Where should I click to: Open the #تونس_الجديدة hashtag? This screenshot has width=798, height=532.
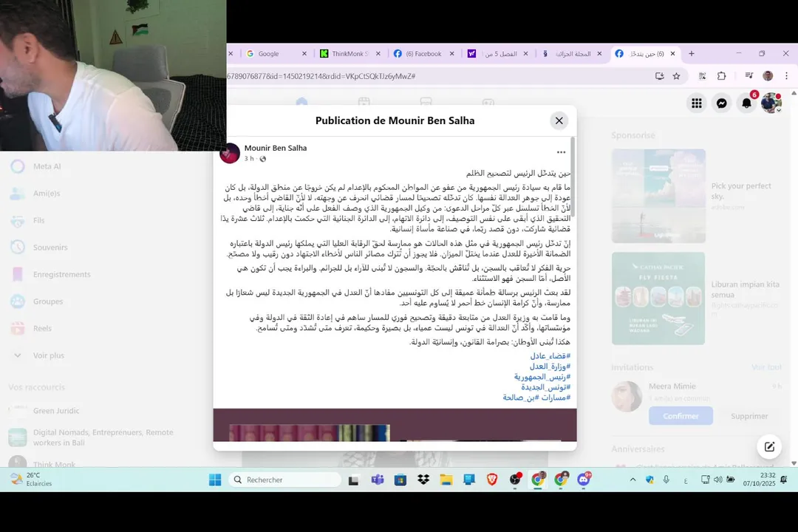click(x=545, y=387)
